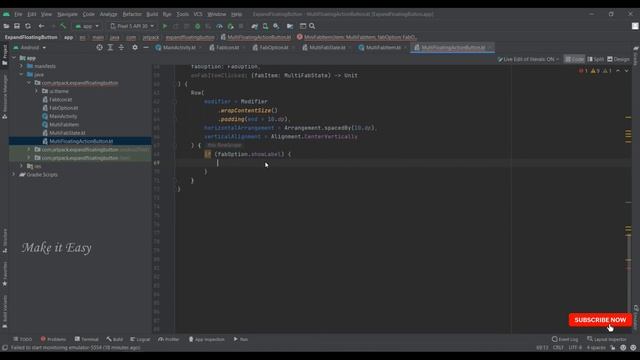Open Device Manager from toolbar
Screen dimensions: 640x360
point(265,26)
